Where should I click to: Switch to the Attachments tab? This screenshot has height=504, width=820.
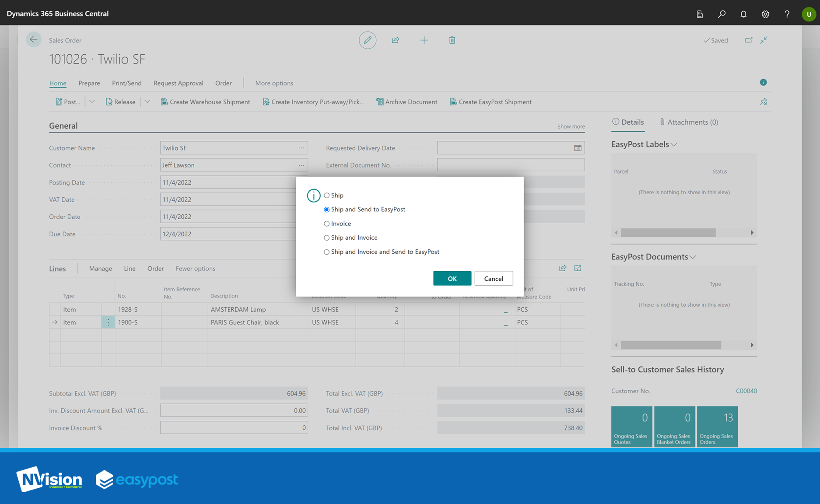(x=689, y=122)
